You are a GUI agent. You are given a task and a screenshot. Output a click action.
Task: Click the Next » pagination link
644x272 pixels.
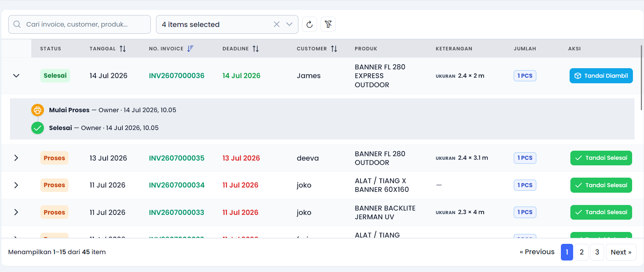coord(621,252)
